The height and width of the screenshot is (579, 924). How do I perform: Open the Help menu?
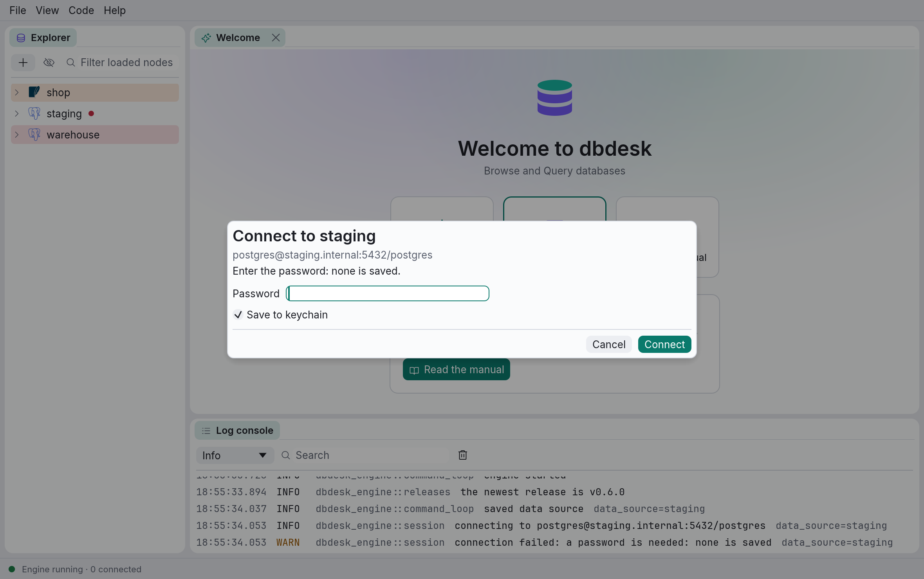click(x=114, y=10)
